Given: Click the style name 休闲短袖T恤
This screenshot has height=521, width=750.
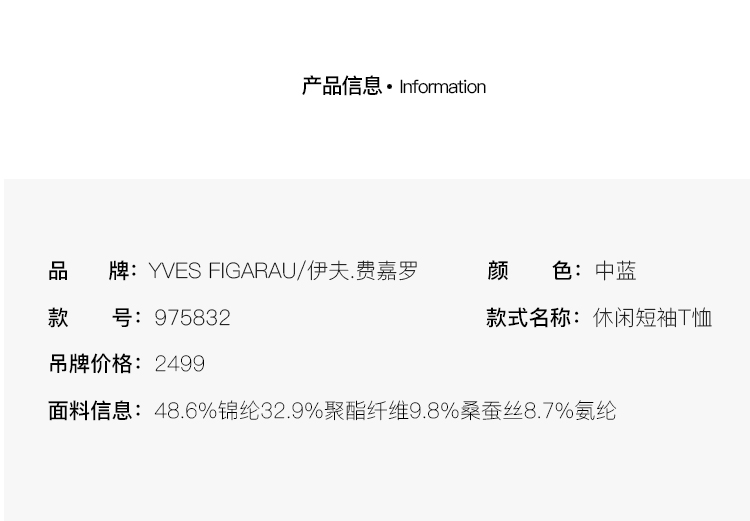Looking at the screenshot, I should pos(652,318).
